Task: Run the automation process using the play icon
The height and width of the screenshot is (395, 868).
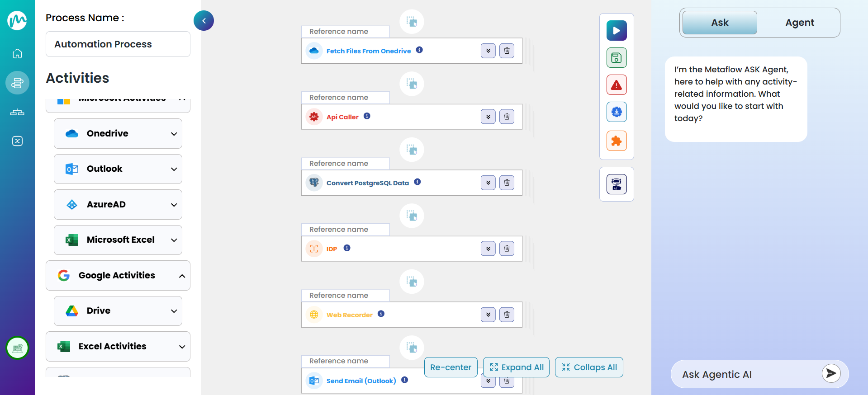Action: pyautogui.click(x=616, y=30)
